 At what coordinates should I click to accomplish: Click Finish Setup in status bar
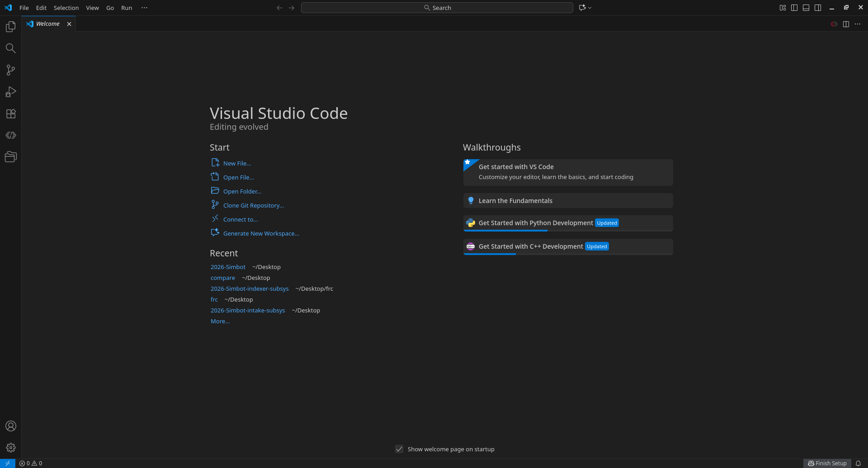(x=827, y=463)
